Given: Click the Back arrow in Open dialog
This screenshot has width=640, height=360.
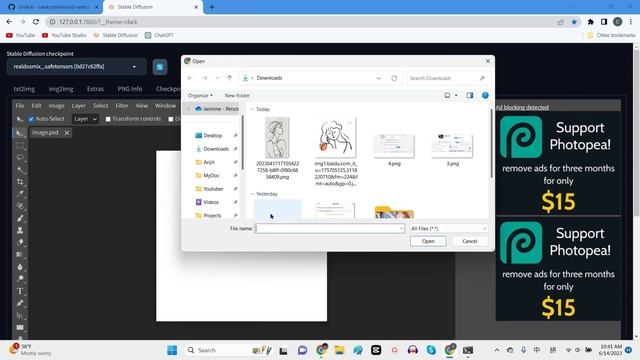Looking at the screenshot, I should point(190,78).
